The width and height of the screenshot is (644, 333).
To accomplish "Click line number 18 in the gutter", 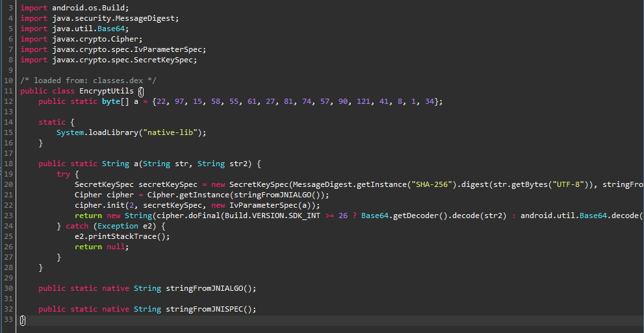I will [8, 164].
